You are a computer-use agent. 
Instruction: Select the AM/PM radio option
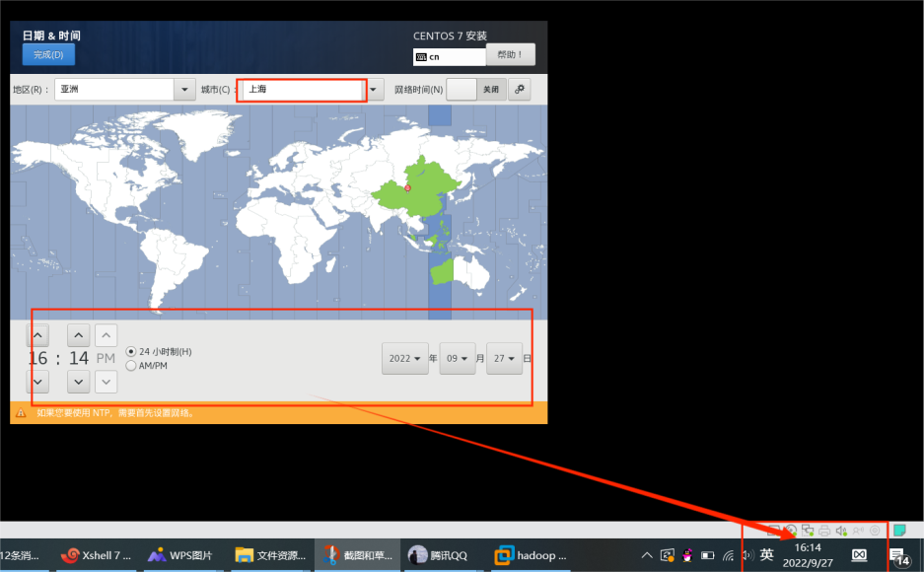point(147,366)
